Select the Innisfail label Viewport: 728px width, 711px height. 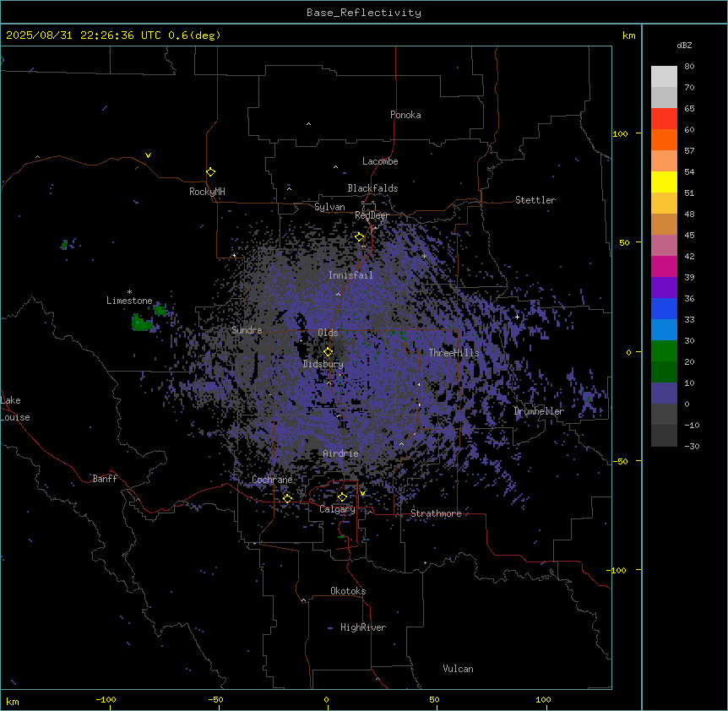coord(350,275)
